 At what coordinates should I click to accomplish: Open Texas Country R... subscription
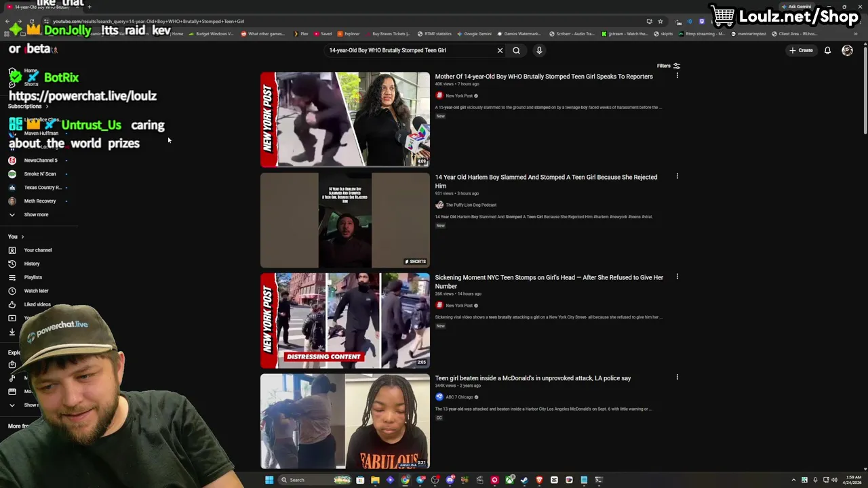42,188
